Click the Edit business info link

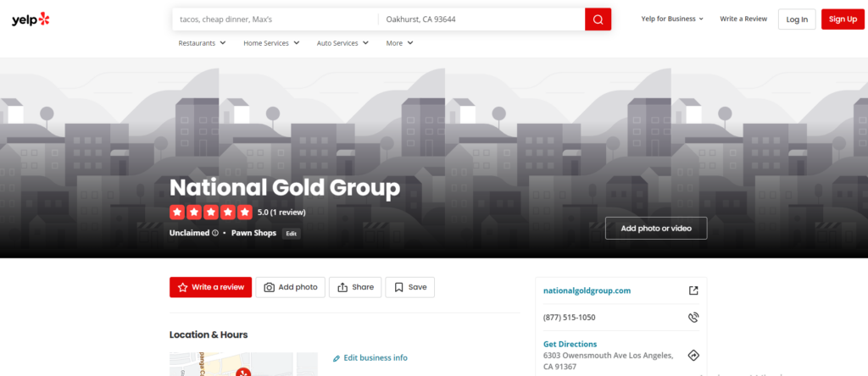(376, 357)
